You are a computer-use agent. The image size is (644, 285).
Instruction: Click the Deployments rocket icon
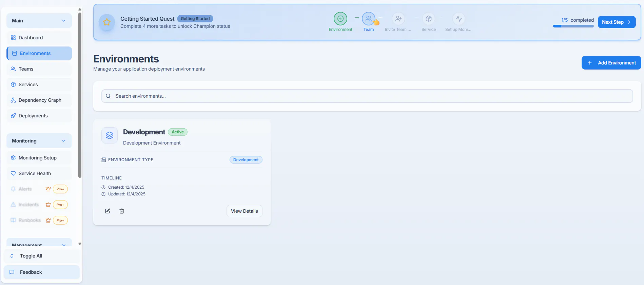(x=13, y=116)
